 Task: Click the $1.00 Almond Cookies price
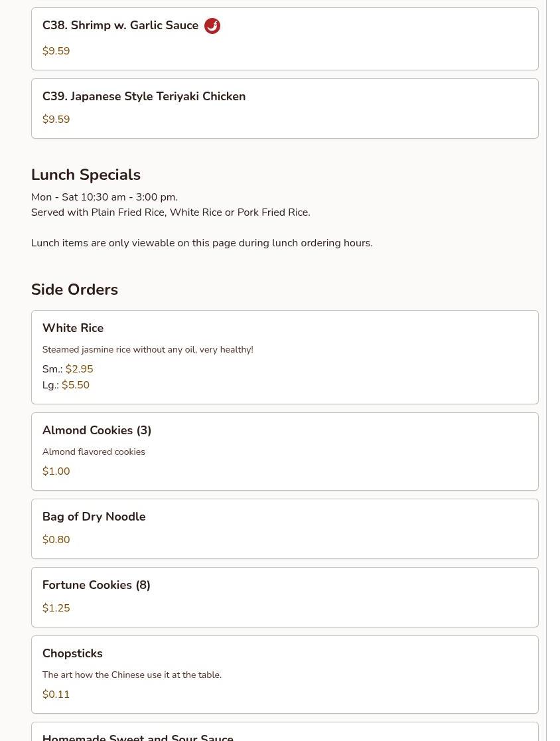[56, 471]
